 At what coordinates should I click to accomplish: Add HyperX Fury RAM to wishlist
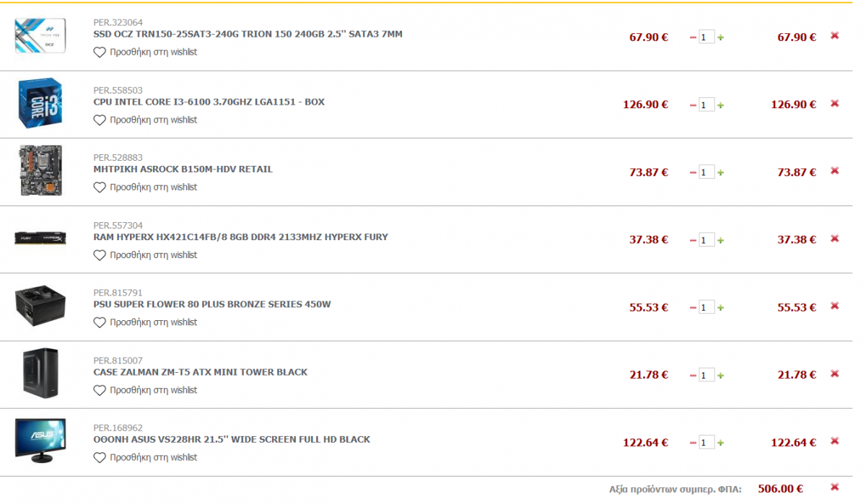[145, 255]
